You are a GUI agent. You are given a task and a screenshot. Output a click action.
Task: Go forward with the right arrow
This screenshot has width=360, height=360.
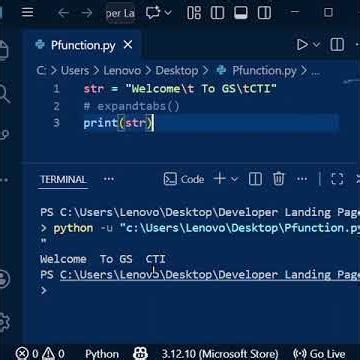pos(87,13)
